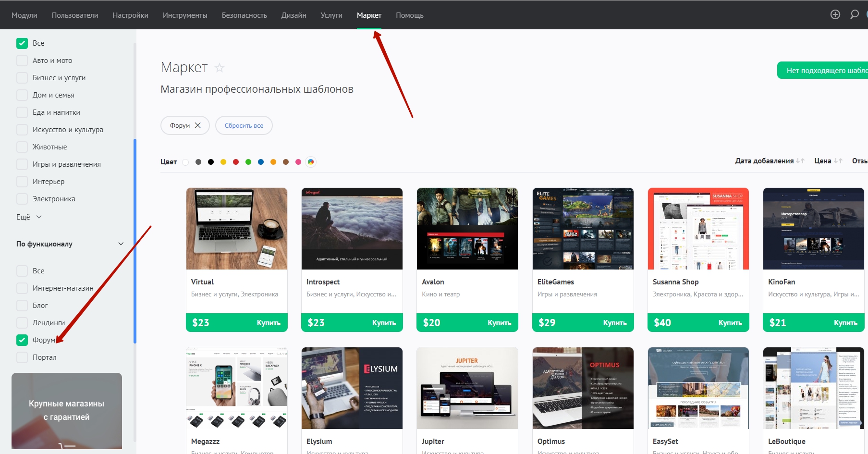Mark Маркет page as favorite with star
Image resolution: width=868 pixels, height=454 pixels.
click(220, 68)
